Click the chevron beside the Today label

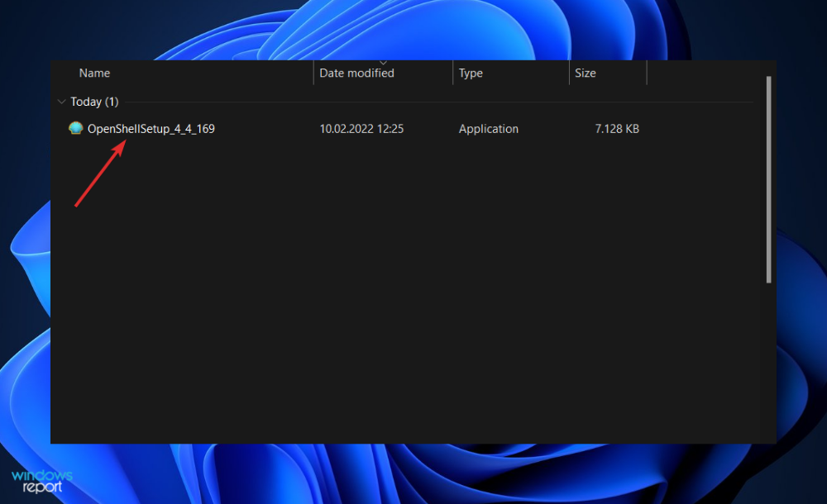click(x=61, y=101)
